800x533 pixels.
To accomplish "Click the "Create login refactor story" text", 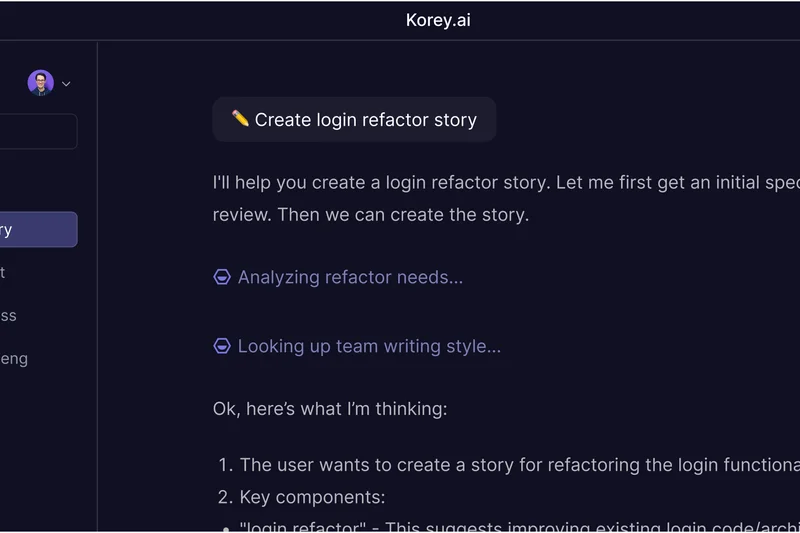I will tap(365, 120).
